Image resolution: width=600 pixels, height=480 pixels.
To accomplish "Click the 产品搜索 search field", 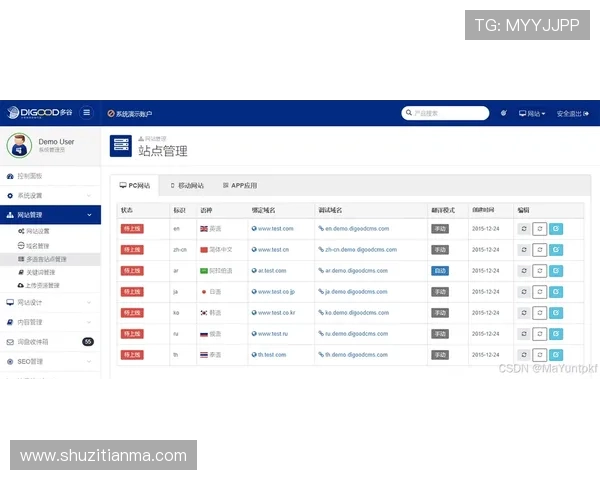I will 446,113.
